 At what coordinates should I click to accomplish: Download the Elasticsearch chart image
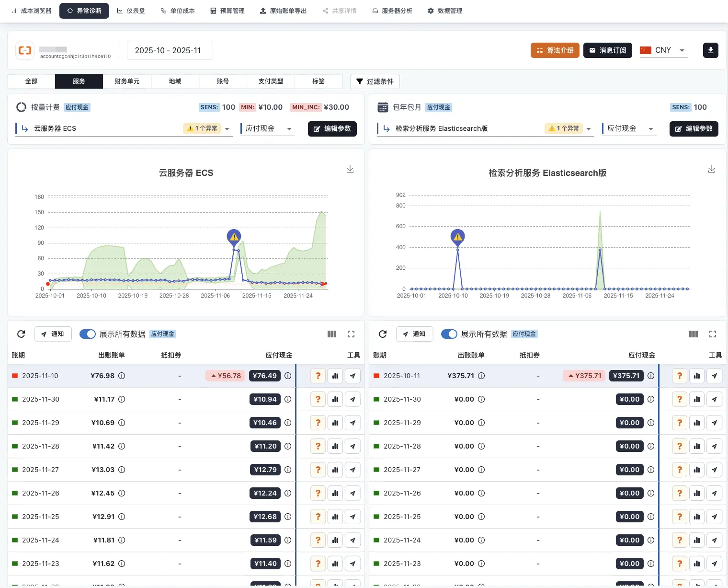(x=712, y=169)
